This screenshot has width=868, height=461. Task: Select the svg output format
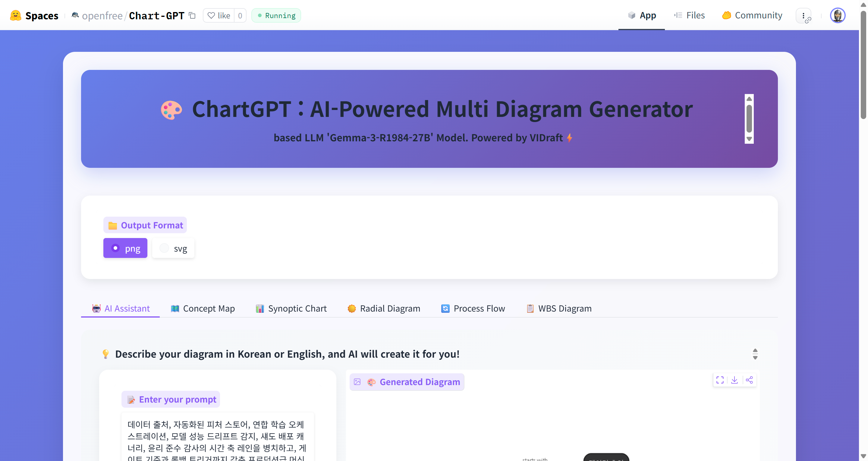173,248
